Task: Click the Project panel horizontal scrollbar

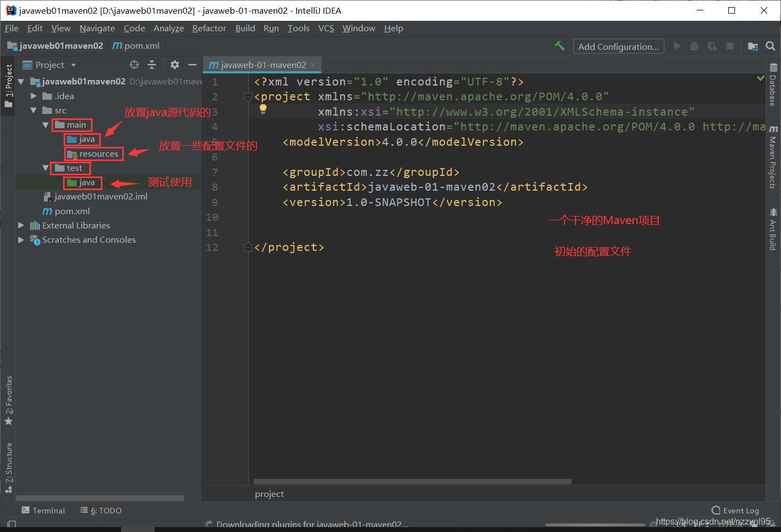Action: 100,498
